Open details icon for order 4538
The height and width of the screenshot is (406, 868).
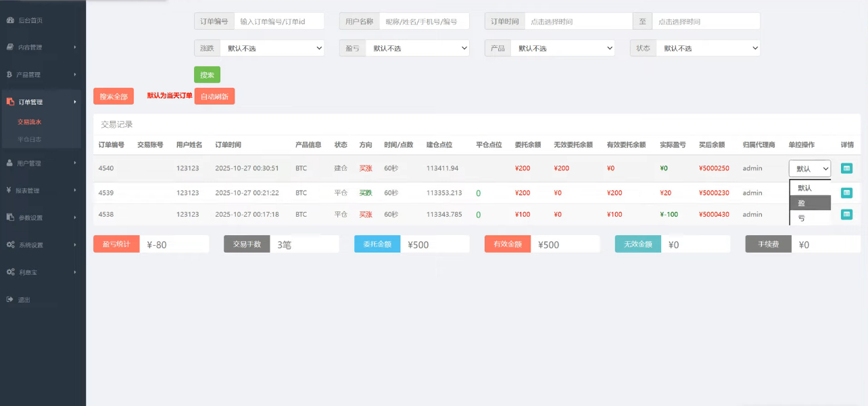pos(846,214)
